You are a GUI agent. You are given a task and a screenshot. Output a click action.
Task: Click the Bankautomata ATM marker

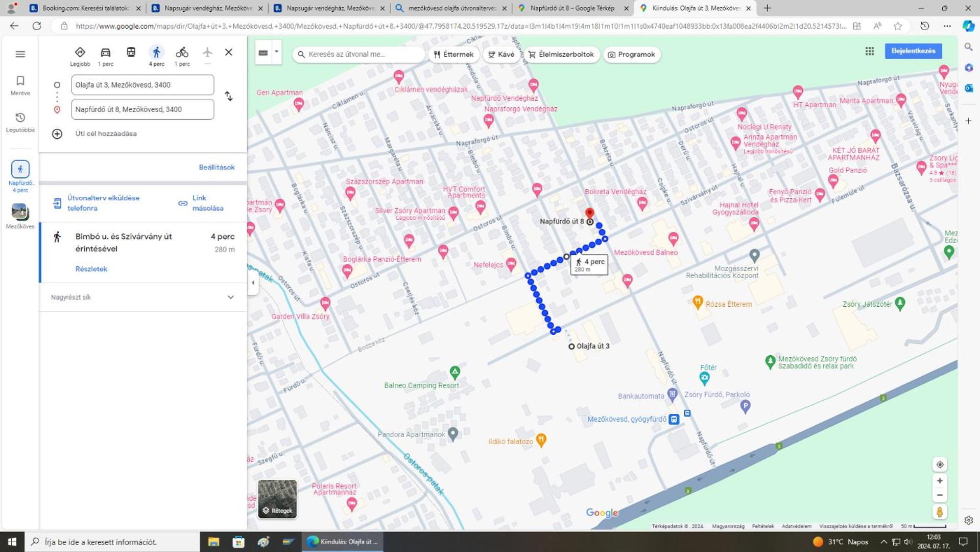pos(672,395)
